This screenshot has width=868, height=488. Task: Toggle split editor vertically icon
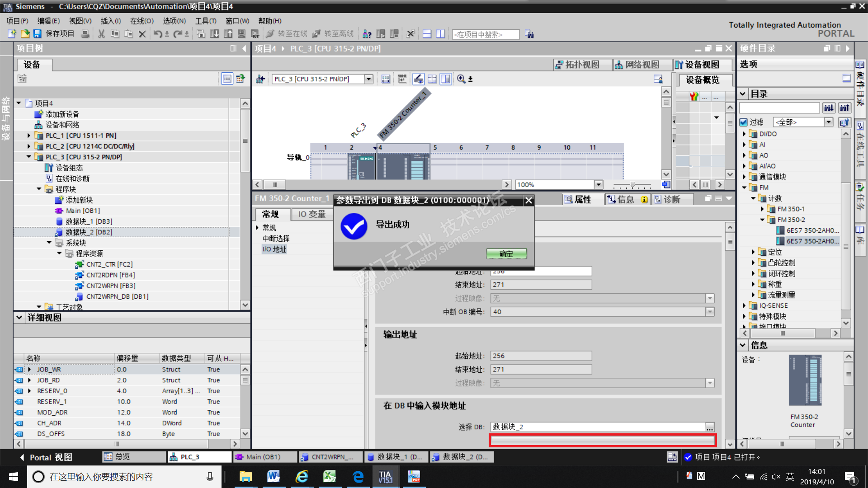pos(440,34)
